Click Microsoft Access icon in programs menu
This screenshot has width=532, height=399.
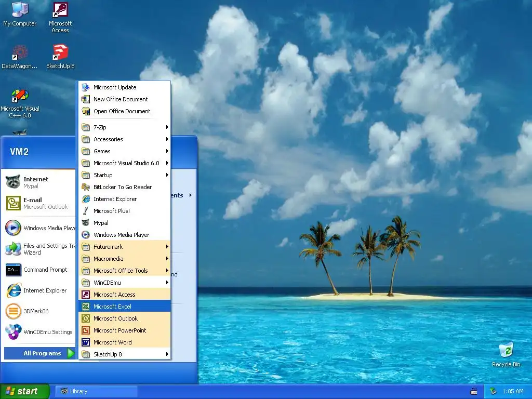coord(86,295)
